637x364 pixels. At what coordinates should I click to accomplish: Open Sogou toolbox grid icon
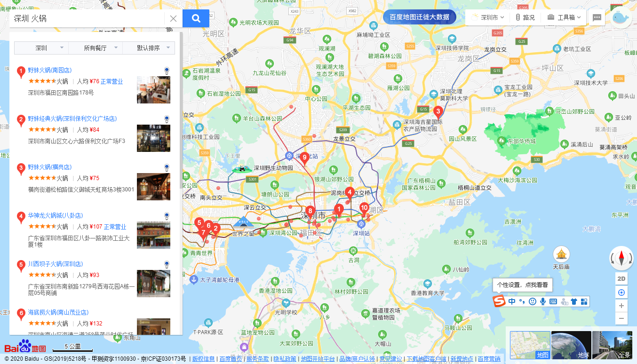click(584, 301)
